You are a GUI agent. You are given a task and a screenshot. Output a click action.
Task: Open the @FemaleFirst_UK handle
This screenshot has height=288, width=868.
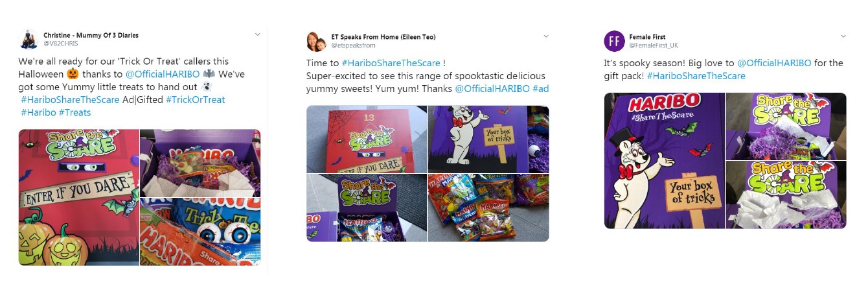[x=654, y=45]
